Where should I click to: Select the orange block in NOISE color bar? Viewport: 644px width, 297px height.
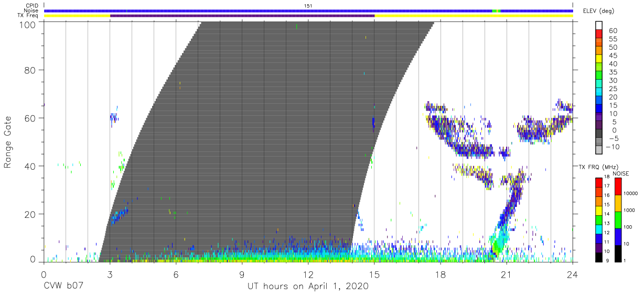click(x=618, y=203)
